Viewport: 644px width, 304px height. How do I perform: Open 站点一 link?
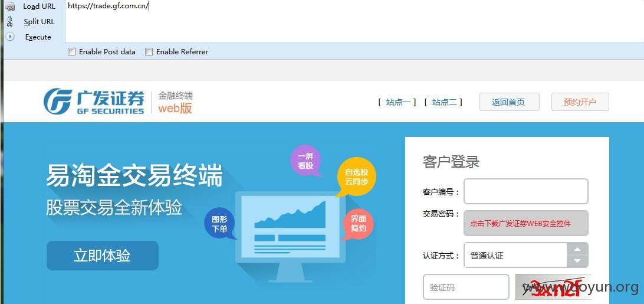pos(397,102)
